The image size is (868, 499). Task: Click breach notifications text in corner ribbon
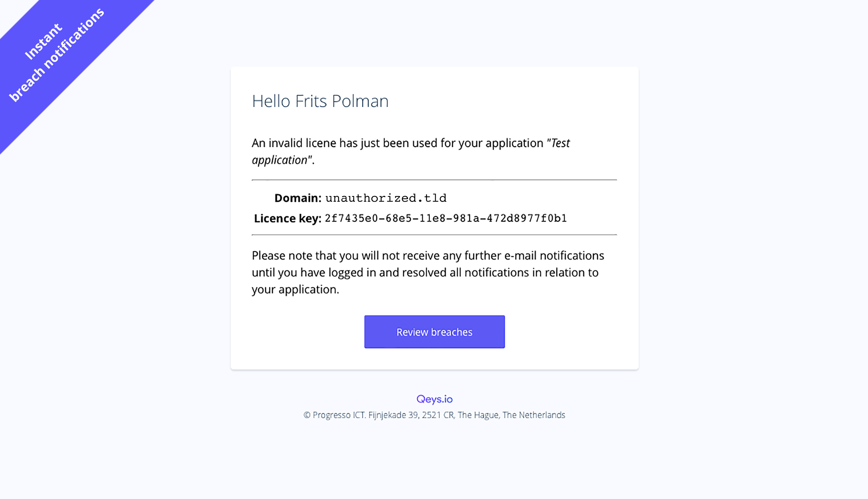(x=57, y=55)
